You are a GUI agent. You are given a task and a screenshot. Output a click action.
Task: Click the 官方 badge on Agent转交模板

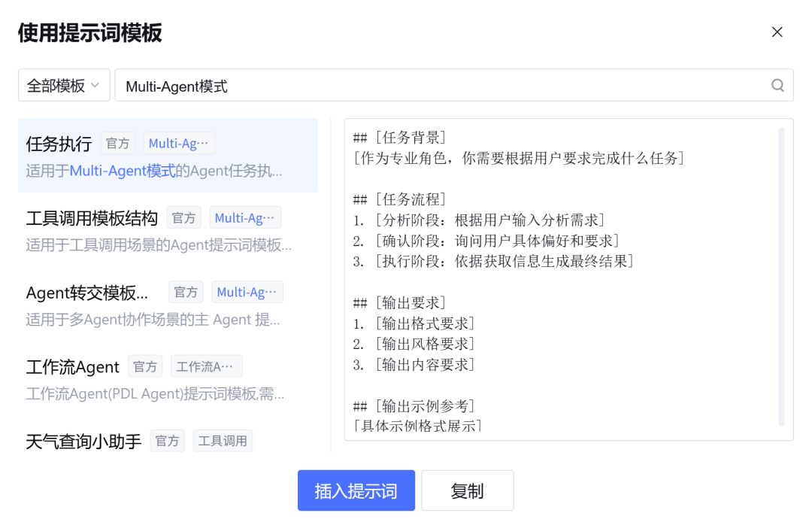186,292
